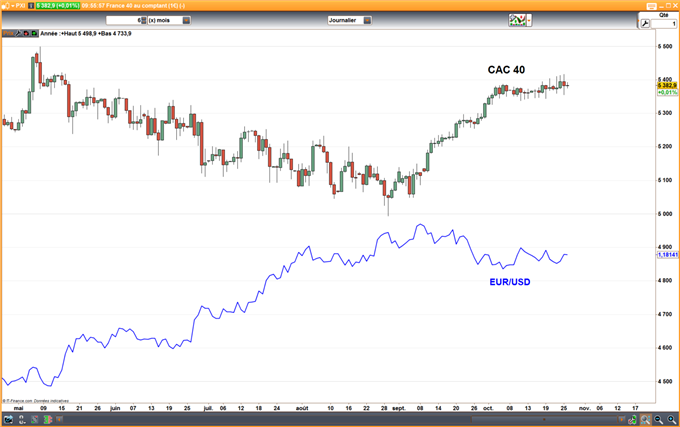This screenshot has height=427, width=680.
Task: Click the info icon next to PXI
Action: tap(31, 6)
